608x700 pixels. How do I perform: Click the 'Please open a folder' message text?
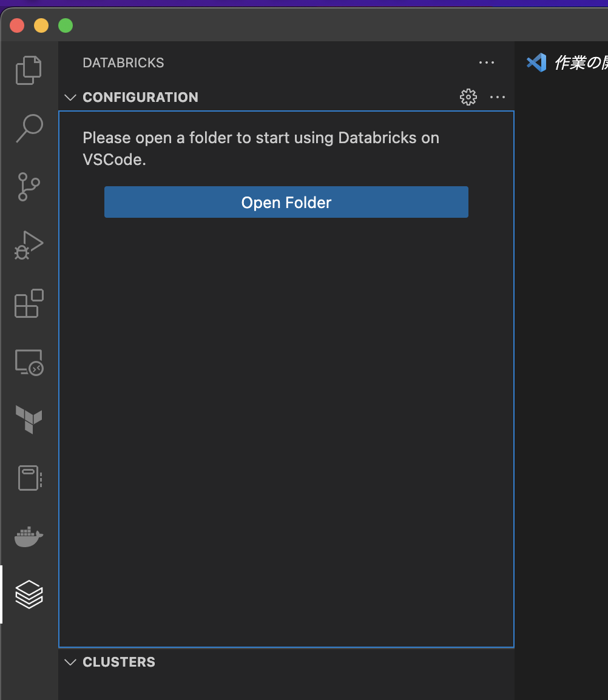coord(261,149)
